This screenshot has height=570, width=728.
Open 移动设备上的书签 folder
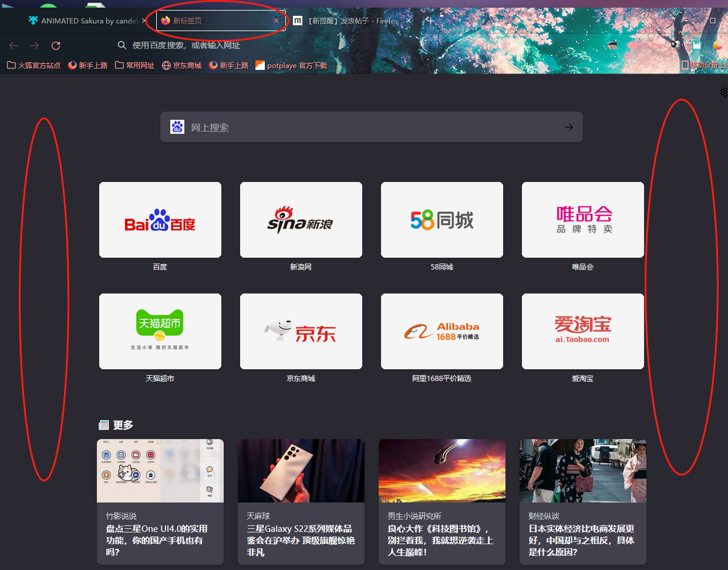[x=705, y=65]
